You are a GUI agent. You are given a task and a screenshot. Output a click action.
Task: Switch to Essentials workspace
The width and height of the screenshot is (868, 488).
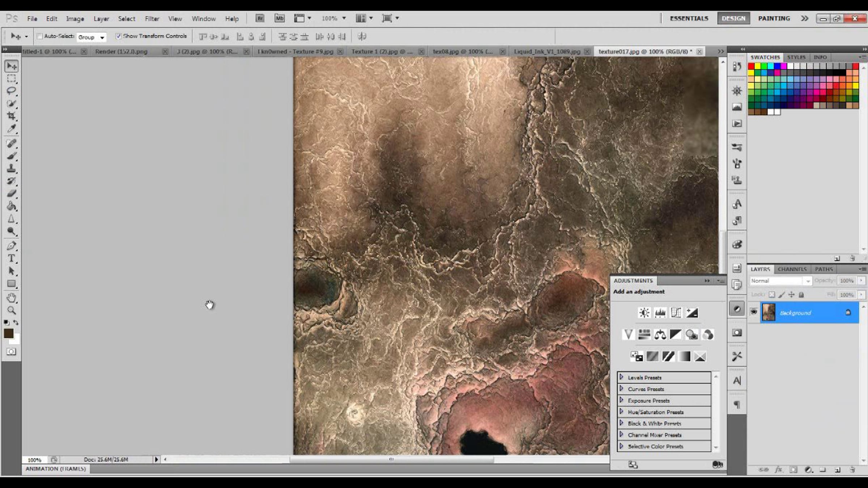point(689,18)
